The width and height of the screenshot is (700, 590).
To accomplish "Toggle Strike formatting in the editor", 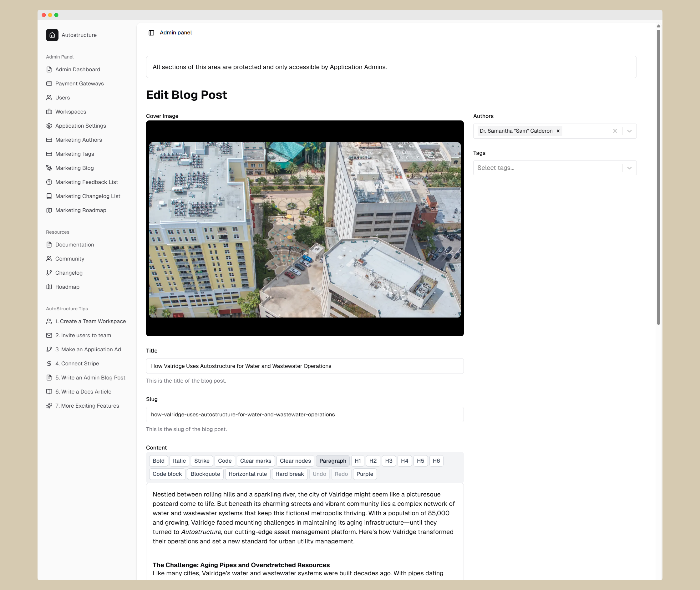I will [x=202, y=461].
